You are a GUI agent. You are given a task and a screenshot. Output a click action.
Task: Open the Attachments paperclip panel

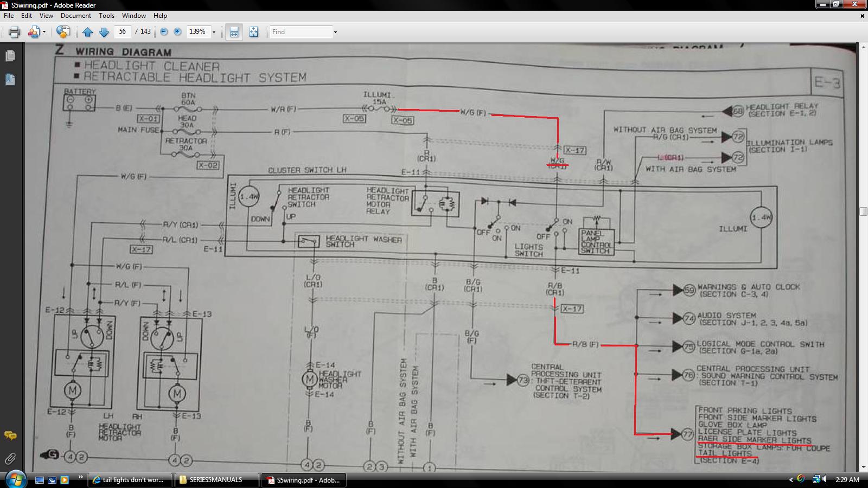point(10,459)
